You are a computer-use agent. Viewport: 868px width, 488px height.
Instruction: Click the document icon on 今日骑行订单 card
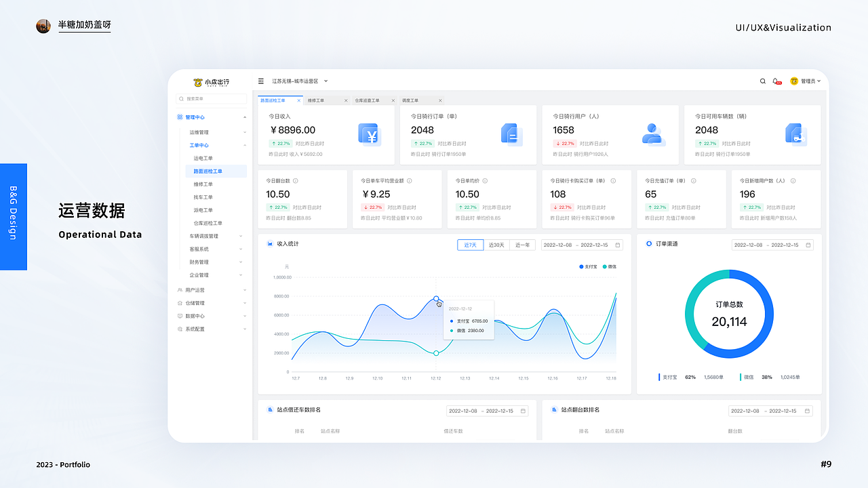[x=511, y=134]
